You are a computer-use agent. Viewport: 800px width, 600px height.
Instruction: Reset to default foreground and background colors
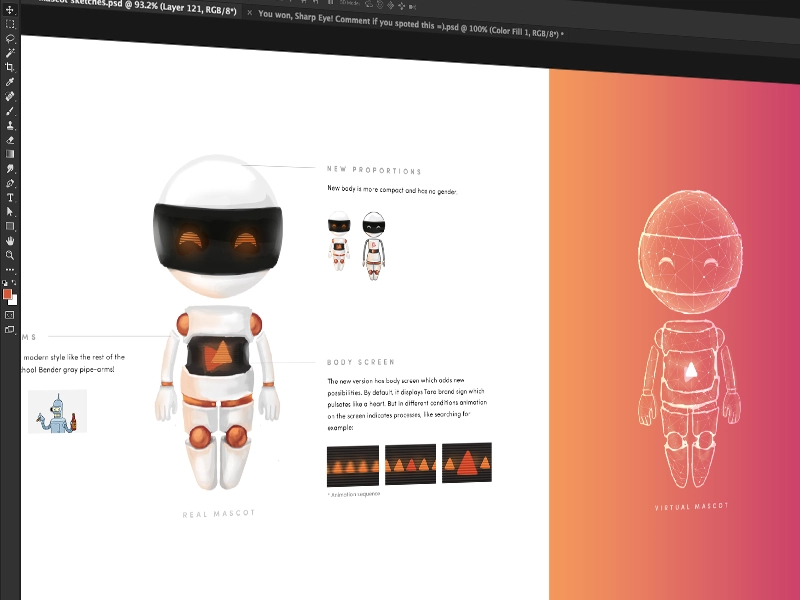[x=5, y=282]
